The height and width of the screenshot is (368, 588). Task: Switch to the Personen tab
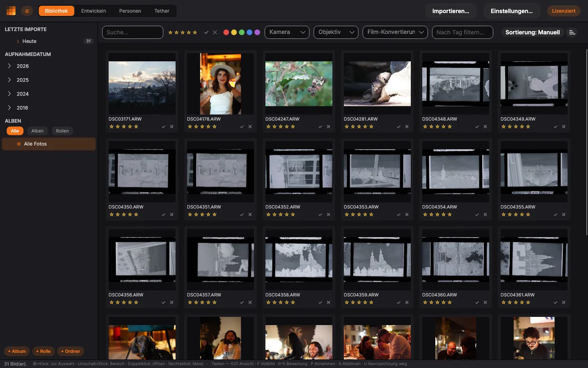130,11
